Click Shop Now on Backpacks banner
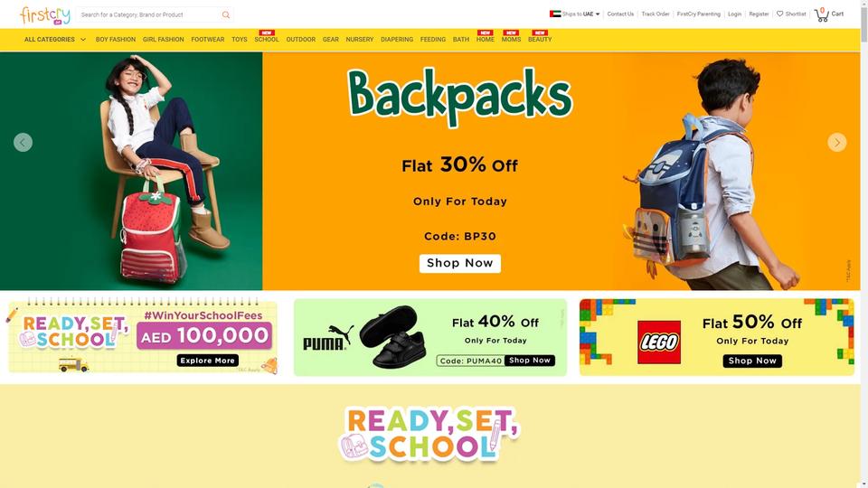 pos(460,263)
